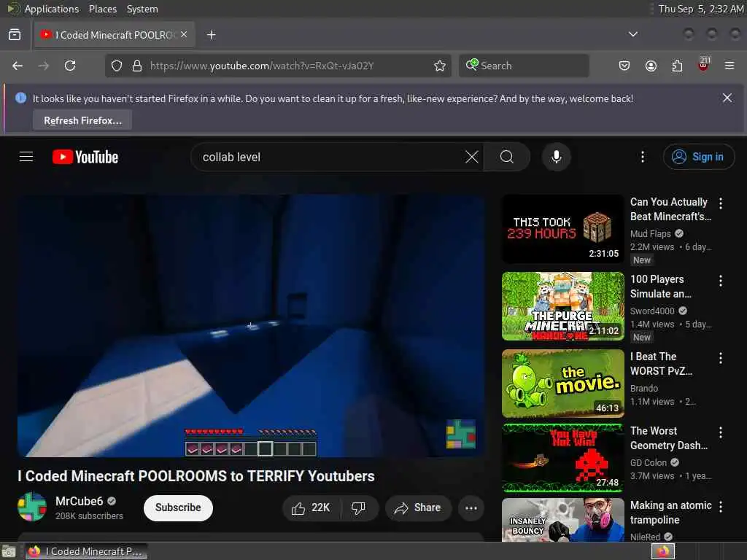Image resolution: width=747 pixels, height=560 pixels.
Task: Open the YouTube guide hamburger menu
Action: (26, 157)
